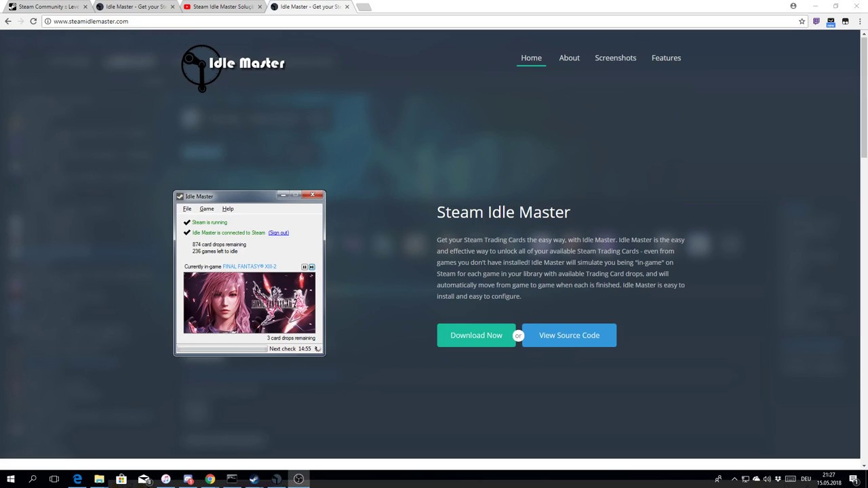868x488 pixels.
Task: Open Screenshots nav link
Action: point(615,58)
